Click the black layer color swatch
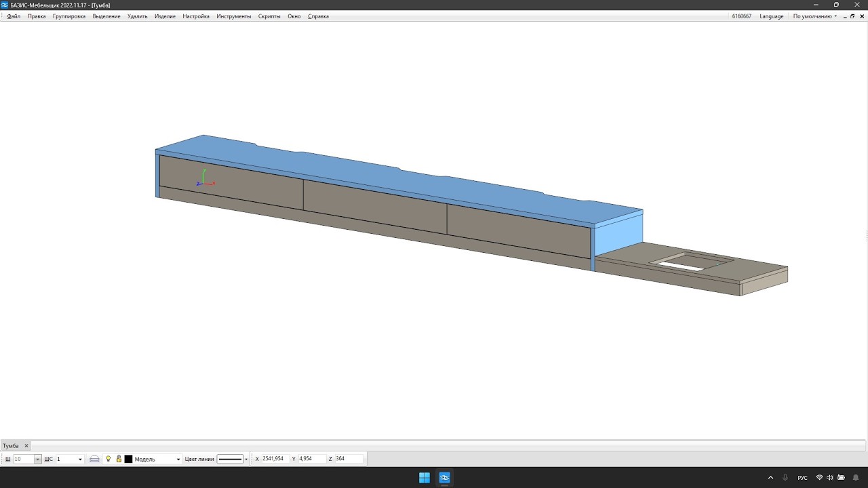Image resolution: width=868 pixels, height=488 pixels. pos(128,460)
